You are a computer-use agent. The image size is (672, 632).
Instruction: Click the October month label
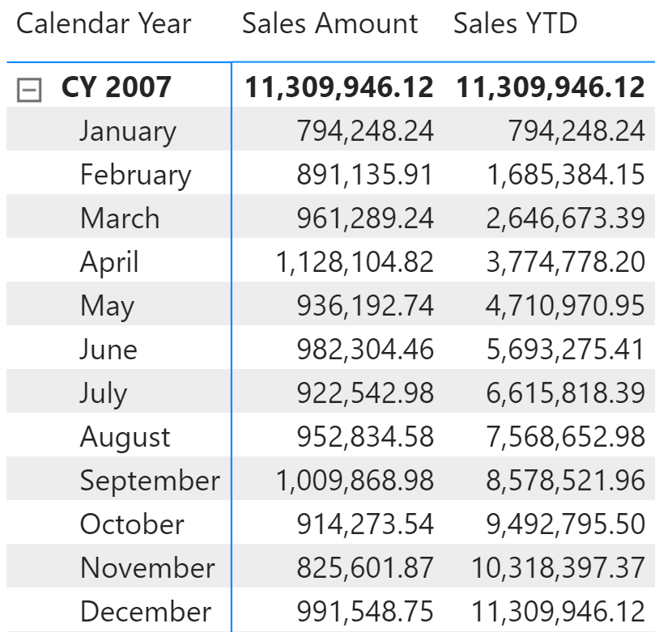click(132, 524)
